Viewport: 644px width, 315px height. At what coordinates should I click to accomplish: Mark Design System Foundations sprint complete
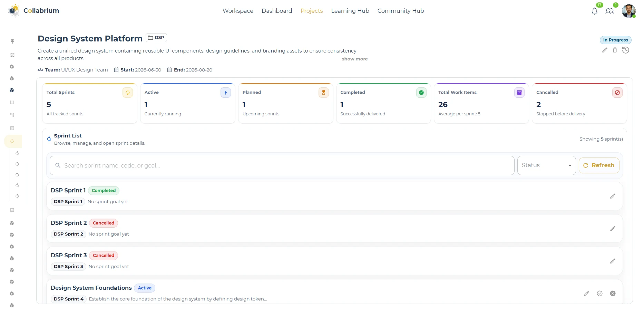coord(599,294)
